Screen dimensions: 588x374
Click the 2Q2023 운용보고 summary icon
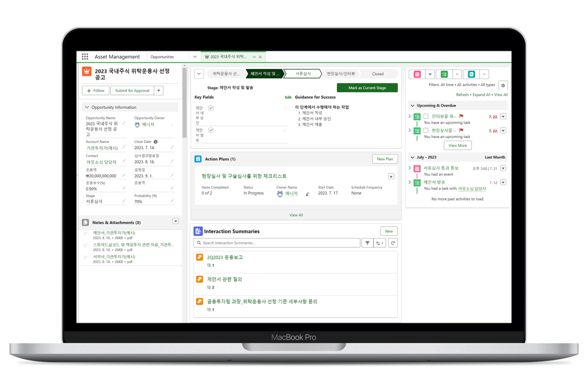199,257
